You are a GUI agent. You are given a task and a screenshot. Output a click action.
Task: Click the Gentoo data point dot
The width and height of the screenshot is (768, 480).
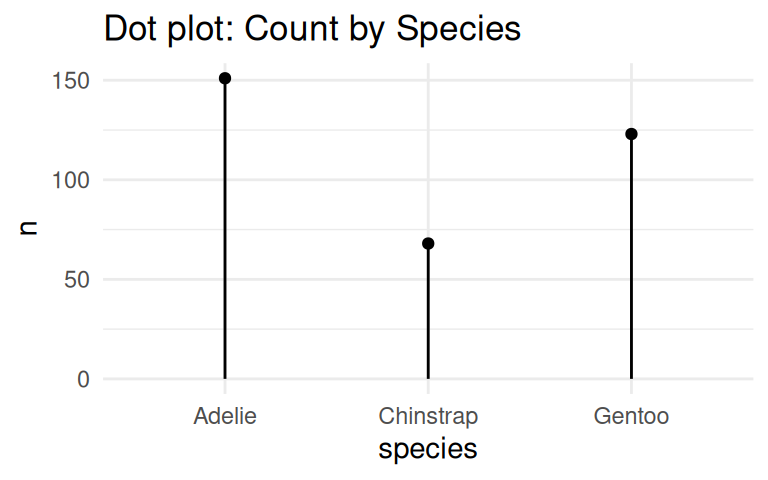631,134
